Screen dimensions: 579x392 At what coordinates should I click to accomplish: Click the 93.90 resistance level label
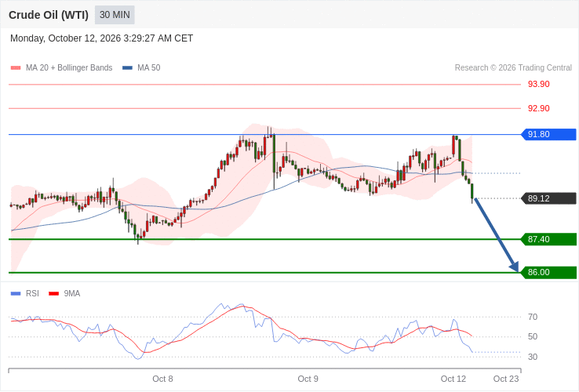[538, 84]
